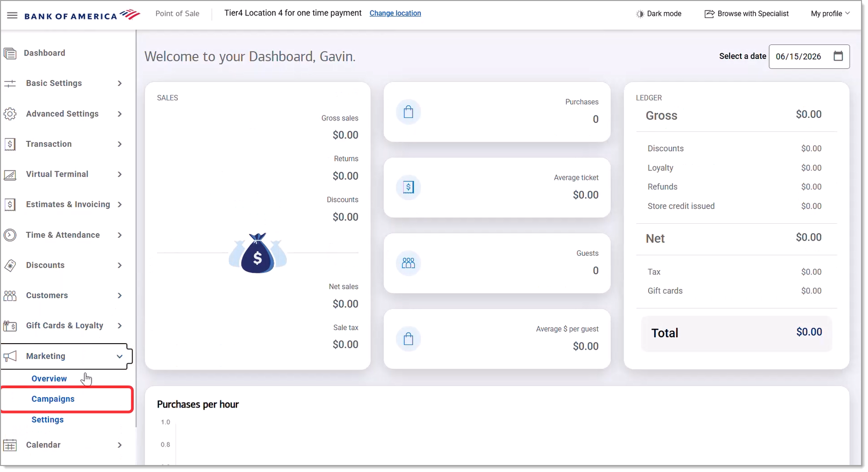Click the Change location link
The width and height of the screenshot is (868, 472).
click(x=395, y=13)
